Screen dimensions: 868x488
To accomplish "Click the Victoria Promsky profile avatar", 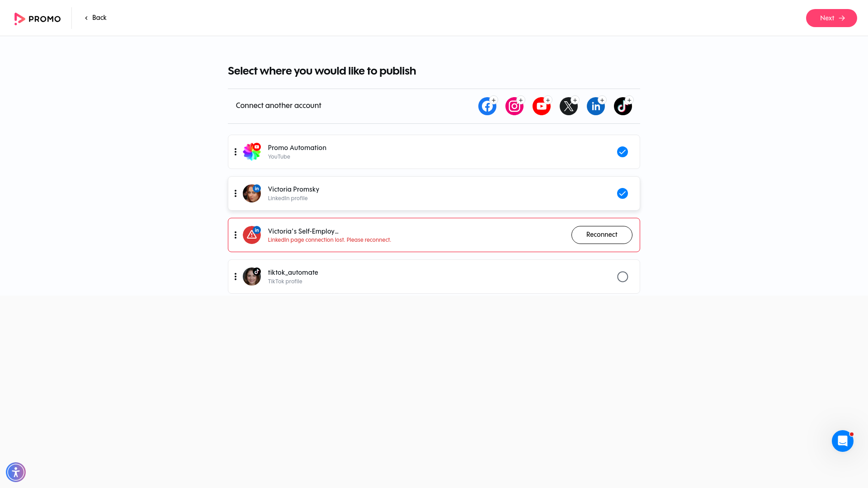I will (x=252, y=193).
